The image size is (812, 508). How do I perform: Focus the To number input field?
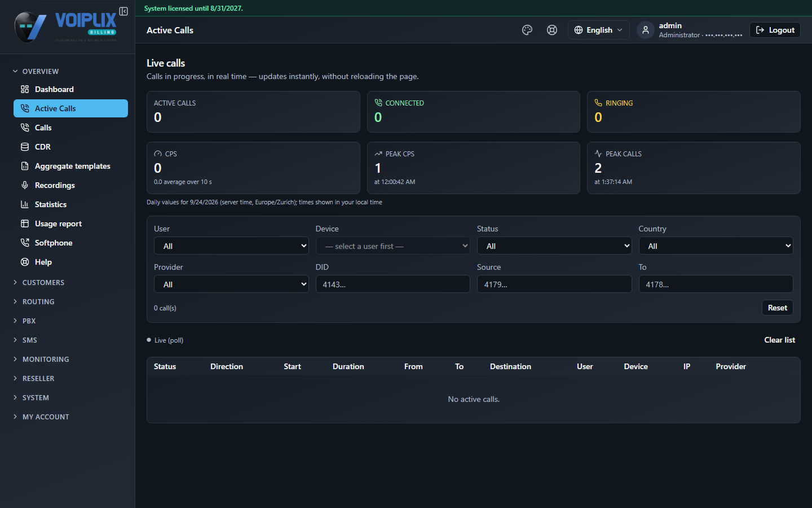(716, 284)
